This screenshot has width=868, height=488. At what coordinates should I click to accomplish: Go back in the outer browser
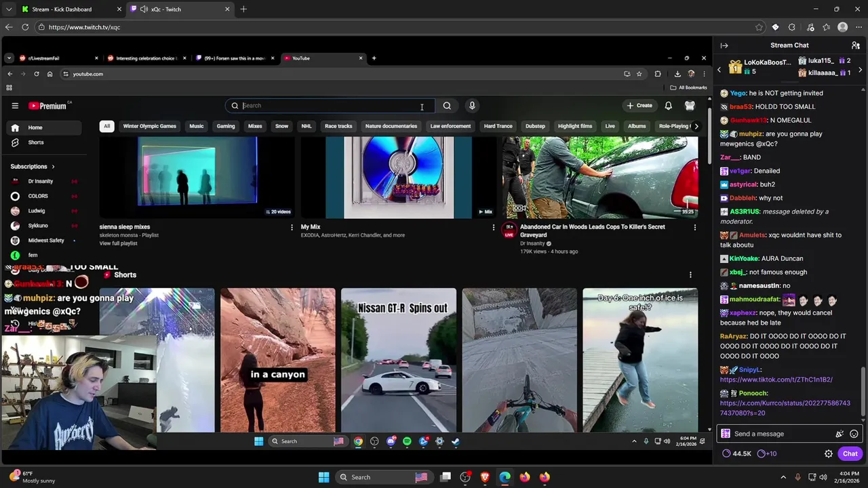[x=9, y=27]
